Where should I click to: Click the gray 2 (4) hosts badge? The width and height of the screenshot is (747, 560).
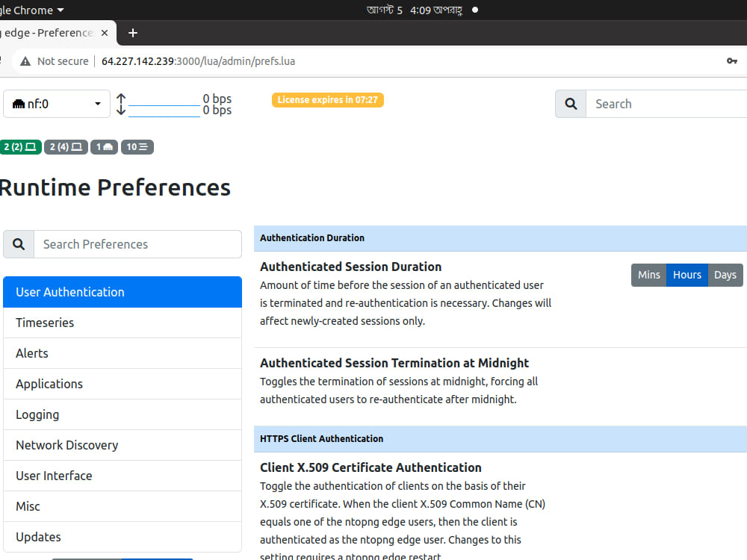pyautogui.click(x=66, y=146)
